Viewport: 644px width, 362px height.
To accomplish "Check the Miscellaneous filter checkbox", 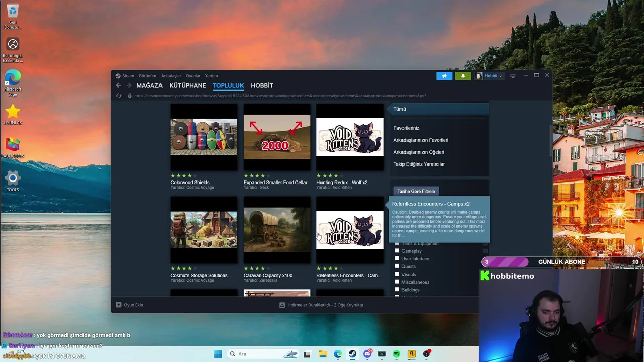I will pyautogui.click(x=397, y=282).
